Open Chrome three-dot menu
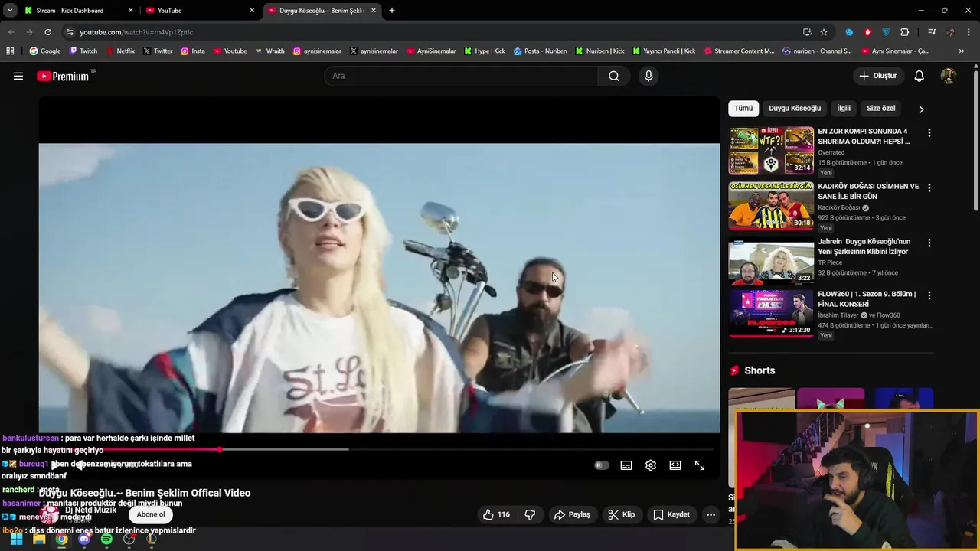Screen dimensions: 980x551 (969, 32)
